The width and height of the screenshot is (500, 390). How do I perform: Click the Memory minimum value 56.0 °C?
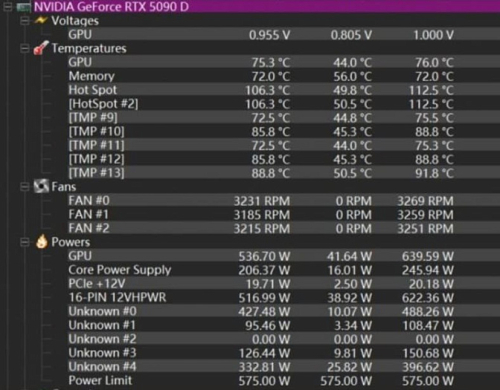(353, 77)
